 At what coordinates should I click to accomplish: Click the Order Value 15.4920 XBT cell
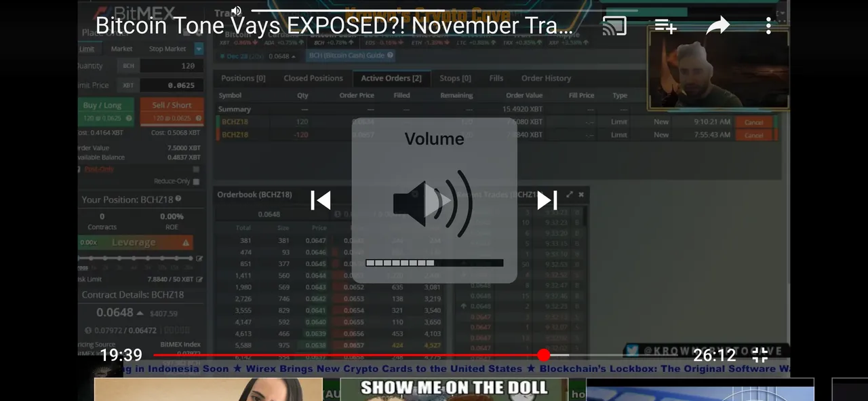pyautogui.click(x=522, y=109)
